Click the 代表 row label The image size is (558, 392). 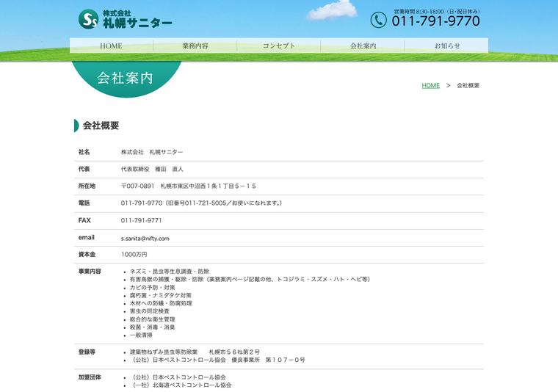click(84, 169)
